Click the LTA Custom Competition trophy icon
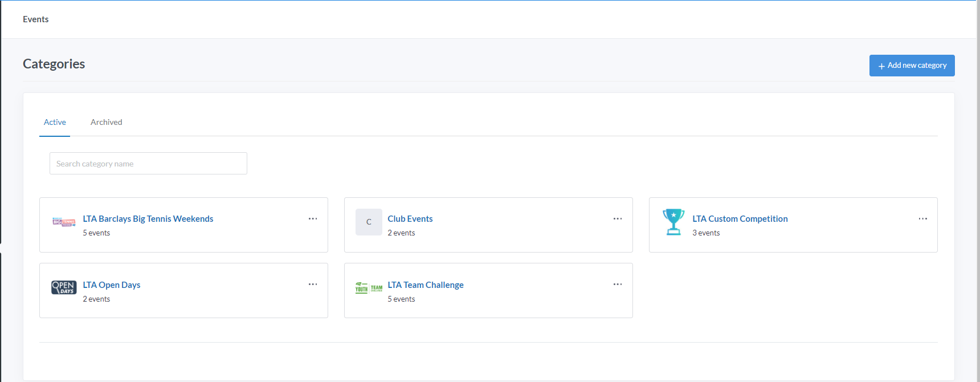This screenshot has height=382, width=980. click(673, 222)
